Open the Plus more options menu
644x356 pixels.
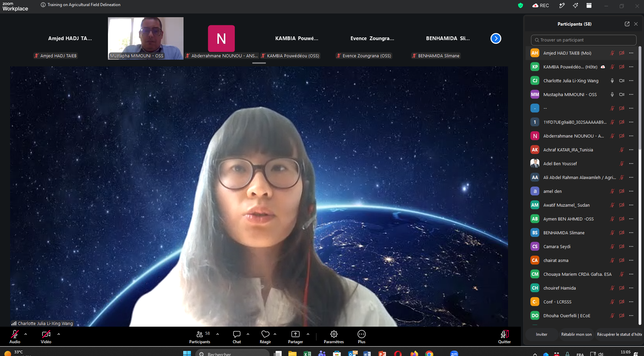pyautogui.click(x=362, y=337)
